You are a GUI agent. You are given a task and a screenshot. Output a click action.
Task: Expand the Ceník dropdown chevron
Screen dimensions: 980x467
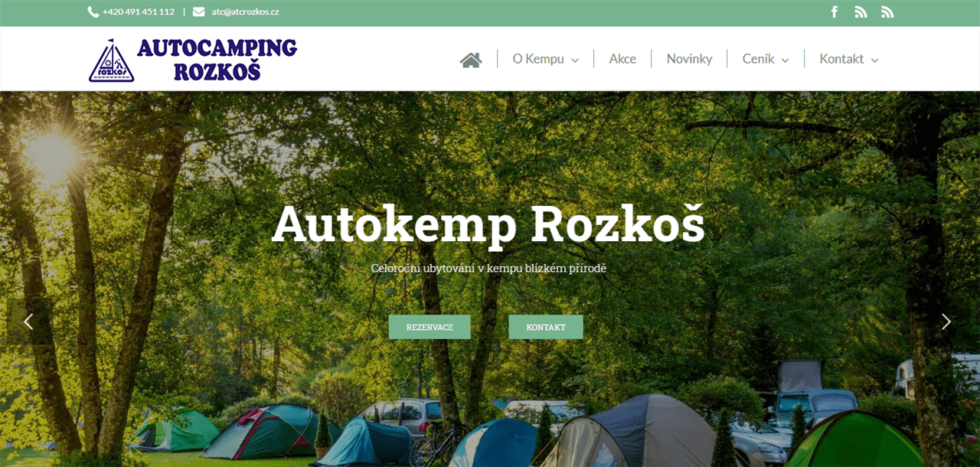coord(785,60)
